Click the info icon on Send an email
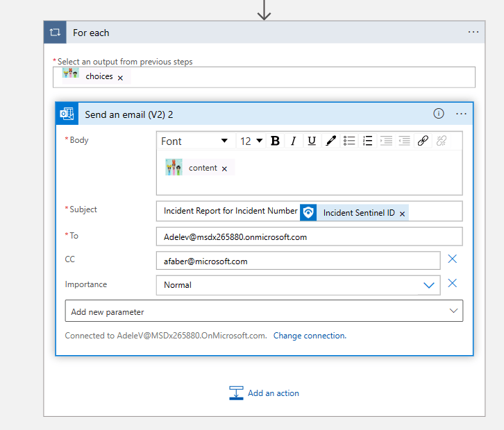 tap(439, 114)
